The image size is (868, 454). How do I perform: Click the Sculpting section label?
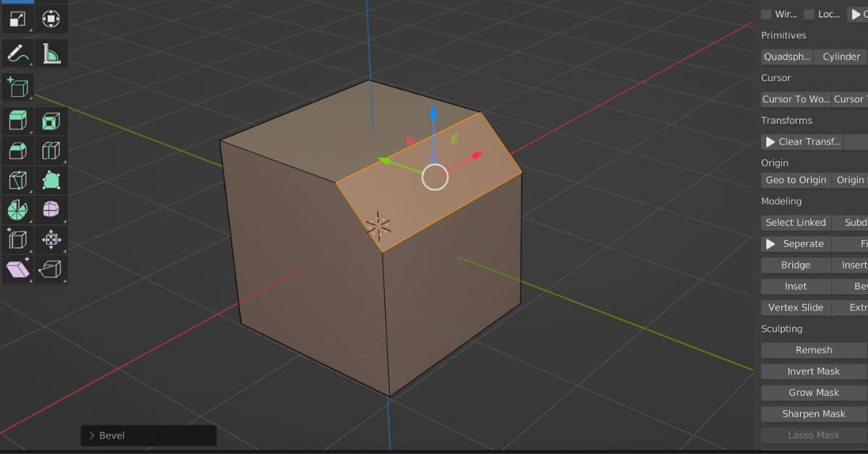782,329
